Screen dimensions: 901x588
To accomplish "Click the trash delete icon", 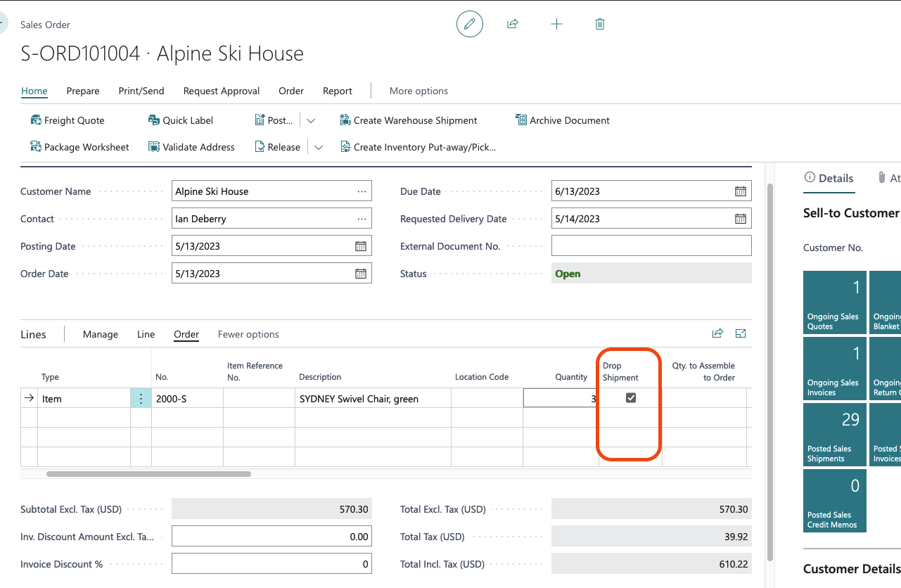I will click(600, 24).
